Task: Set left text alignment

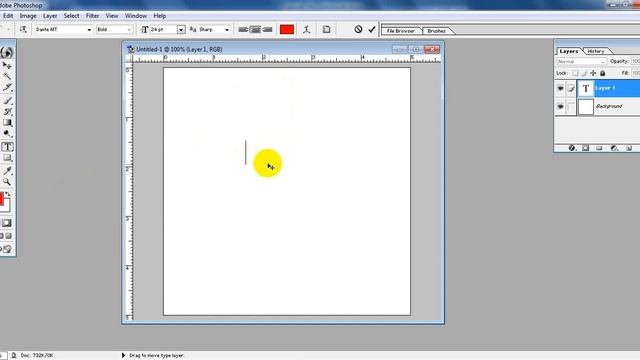Action: [243, 29]
